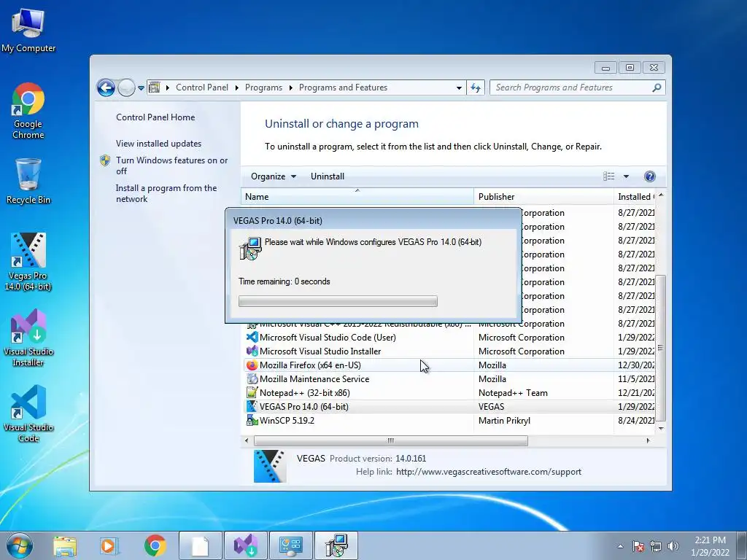Select Mozilla Firefox (x64 en-US) row

pyautogui.click(x=449, y=365)
